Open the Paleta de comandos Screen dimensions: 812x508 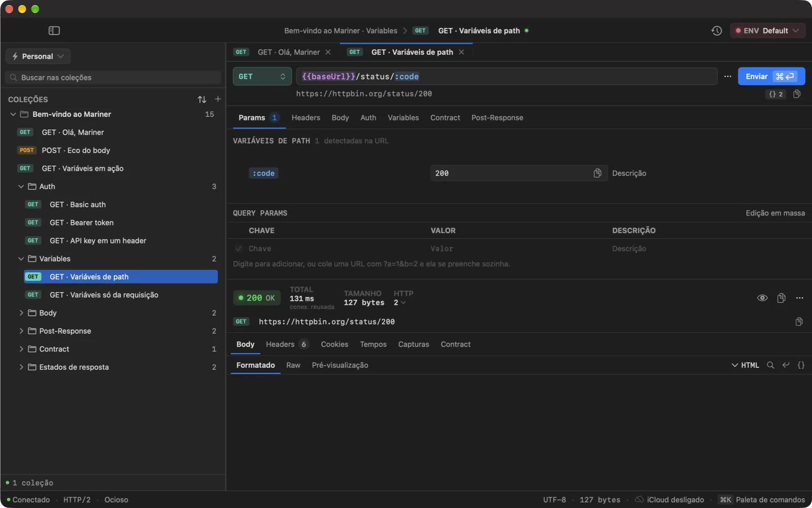click(762, 500)
